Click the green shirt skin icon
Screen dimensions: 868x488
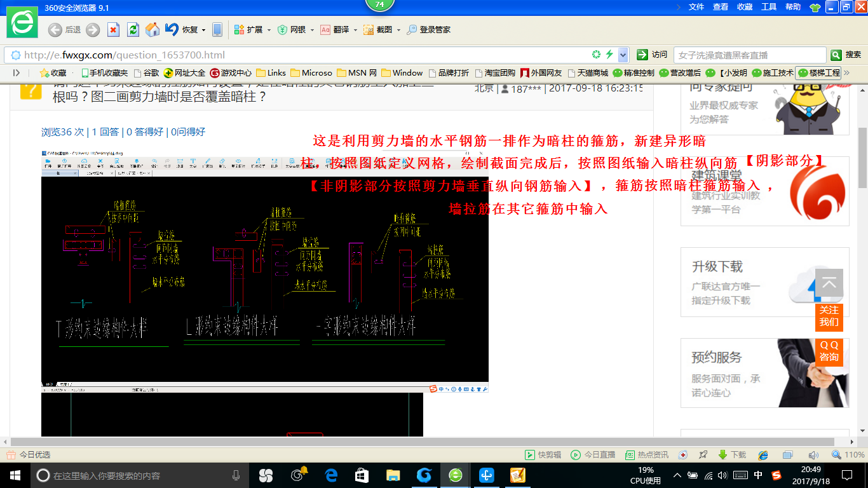[x=815, y=7]
